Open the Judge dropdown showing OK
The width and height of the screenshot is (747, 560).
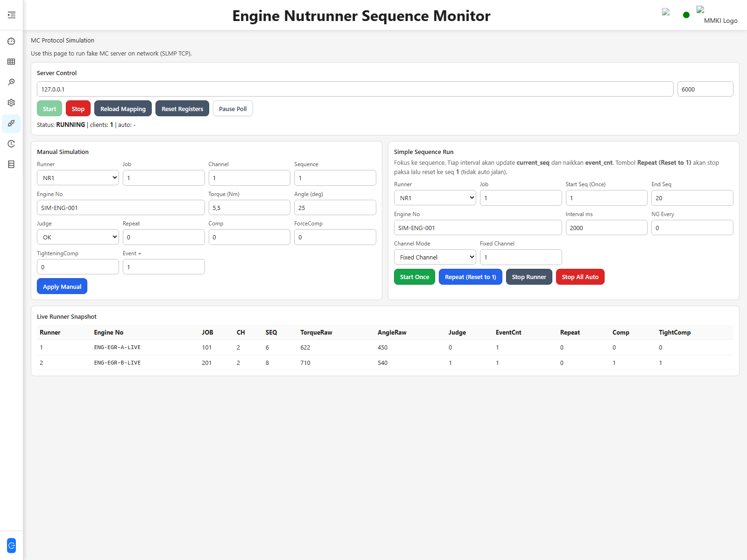[x=78, y=237]
